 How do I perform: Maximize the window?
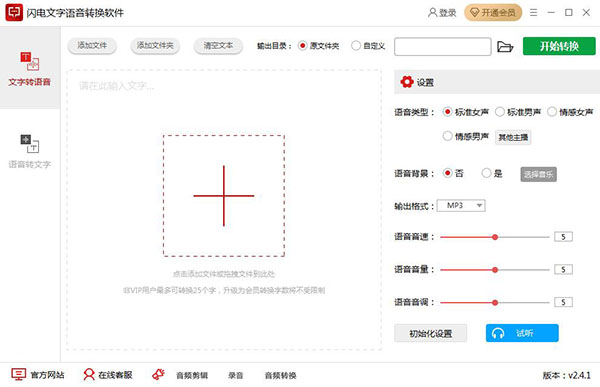tap(569, 13)
